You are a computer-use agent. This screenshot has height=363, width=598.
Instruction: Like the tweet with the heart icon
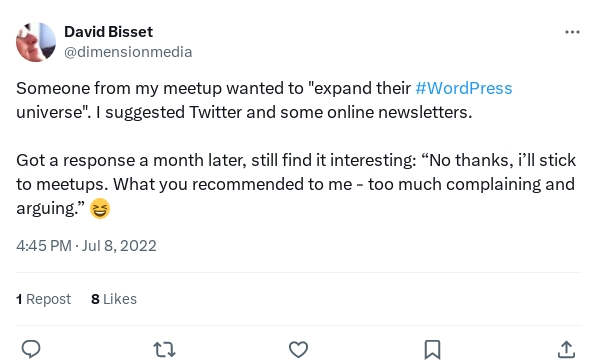[298, 349]
